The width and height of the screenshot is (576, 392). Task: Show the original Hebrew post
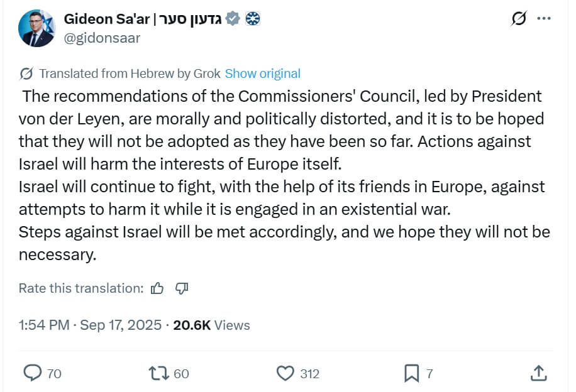click(x=263, y=73)
